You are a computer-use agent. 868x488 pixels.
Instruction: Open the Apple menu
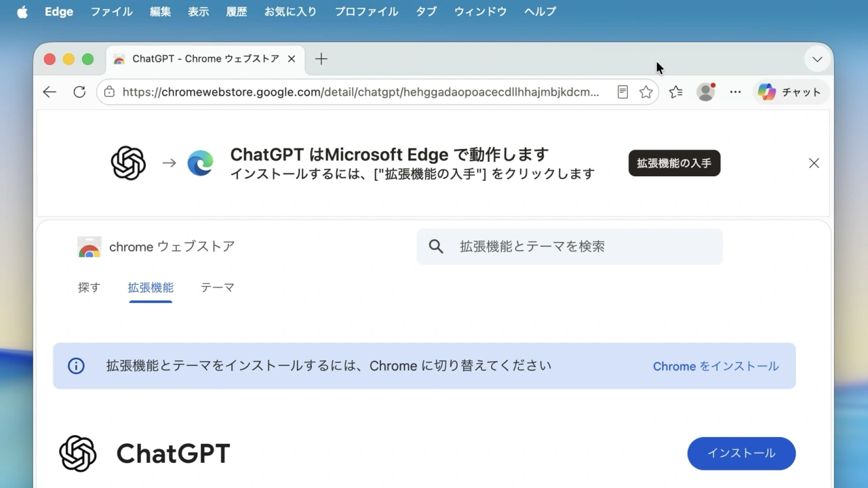(22, 12)
